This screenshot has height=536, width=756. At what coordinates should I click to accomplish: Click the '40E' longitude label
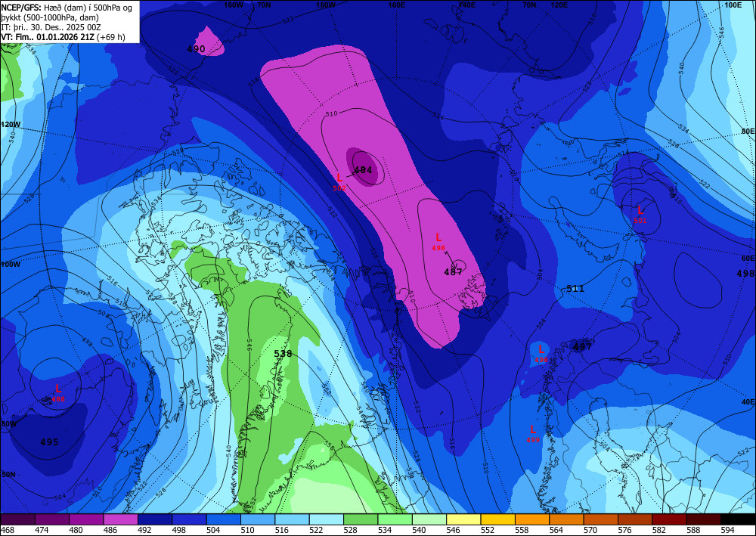point(748,402)
